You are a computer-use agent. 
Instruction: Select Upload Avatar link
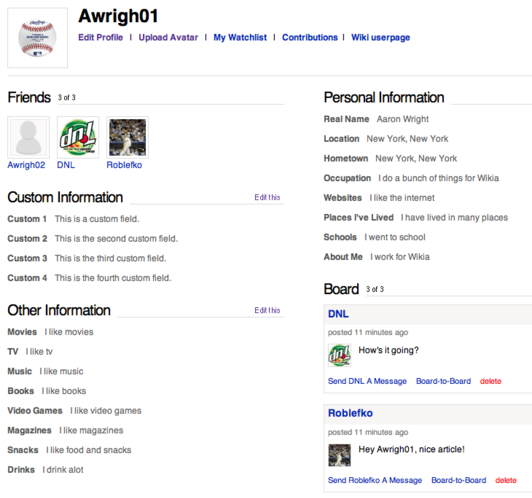(x=168, y=37)
